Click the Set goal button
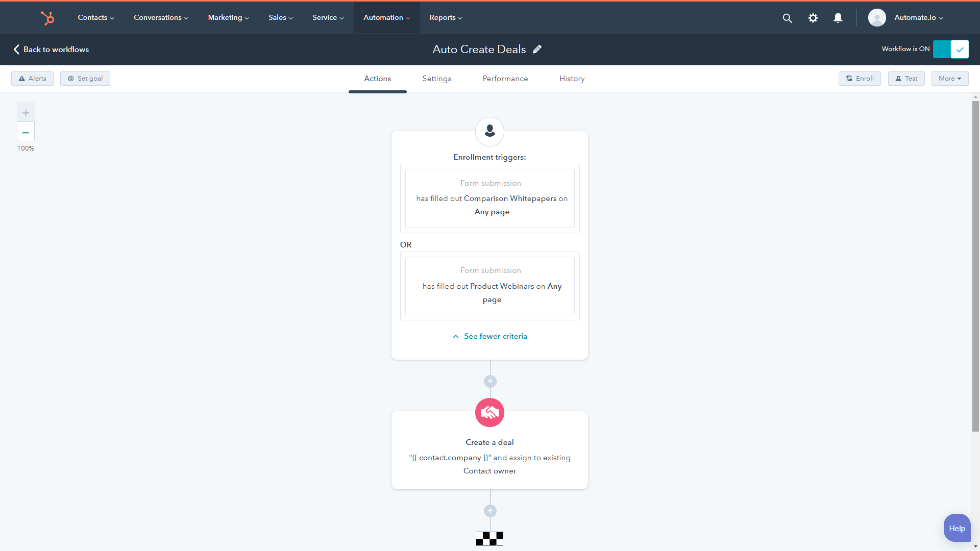 85,78
